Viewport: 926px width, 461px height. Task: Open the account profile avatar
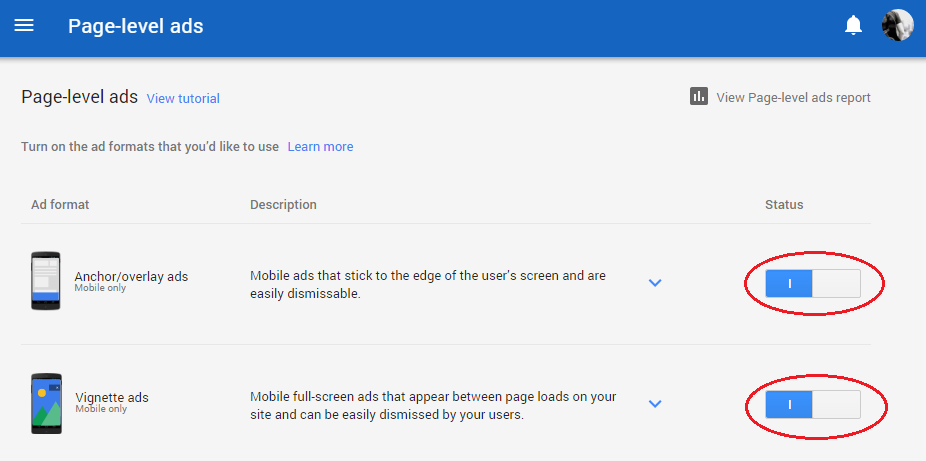click(898, 25)
